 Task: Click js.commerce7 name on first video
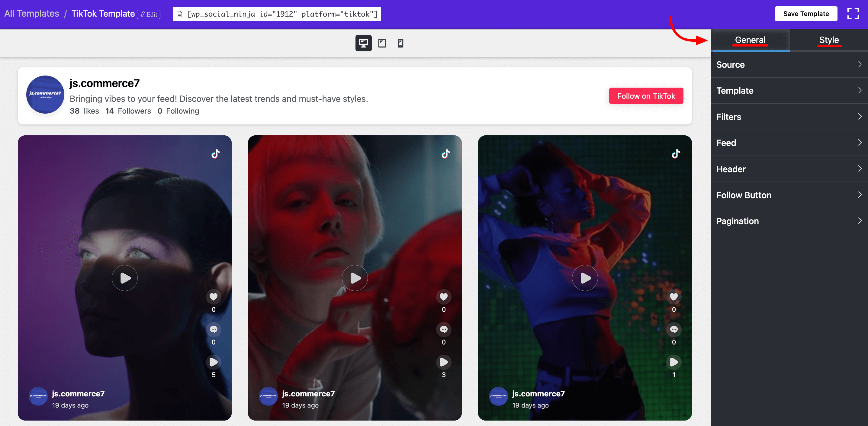pos(78,394)
